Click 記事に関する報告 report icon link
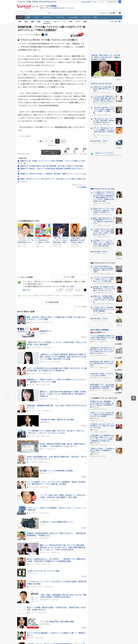Image resolution: width=138 pixels, height=644 pixels. (x=24, y=154)
